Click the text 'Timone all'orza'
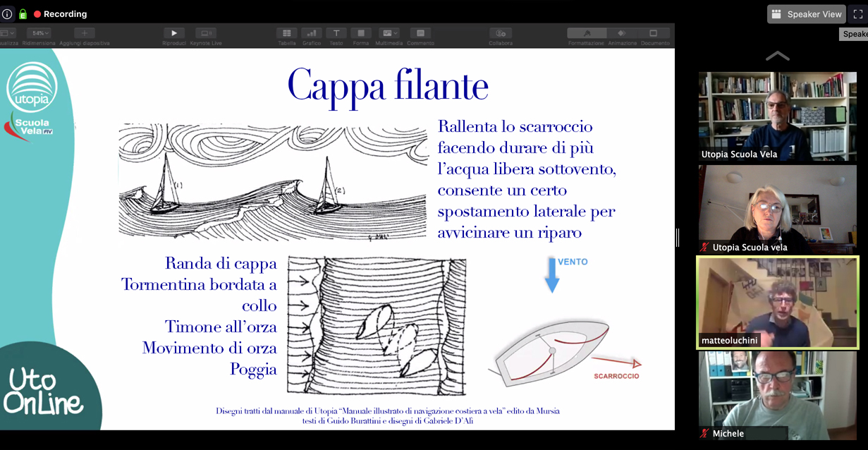Viewport: 868px width, 450px height. (x=221, y=327)
